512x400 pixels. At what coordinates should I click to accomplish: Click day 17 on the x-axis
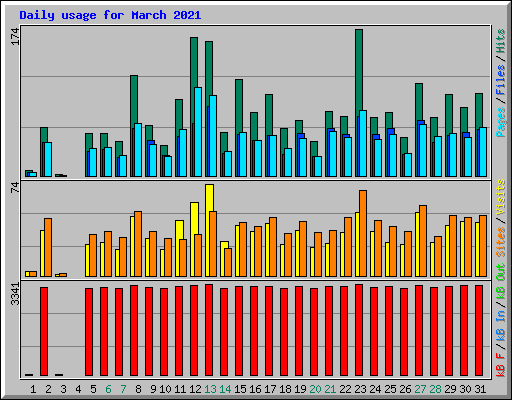(270, 389)
